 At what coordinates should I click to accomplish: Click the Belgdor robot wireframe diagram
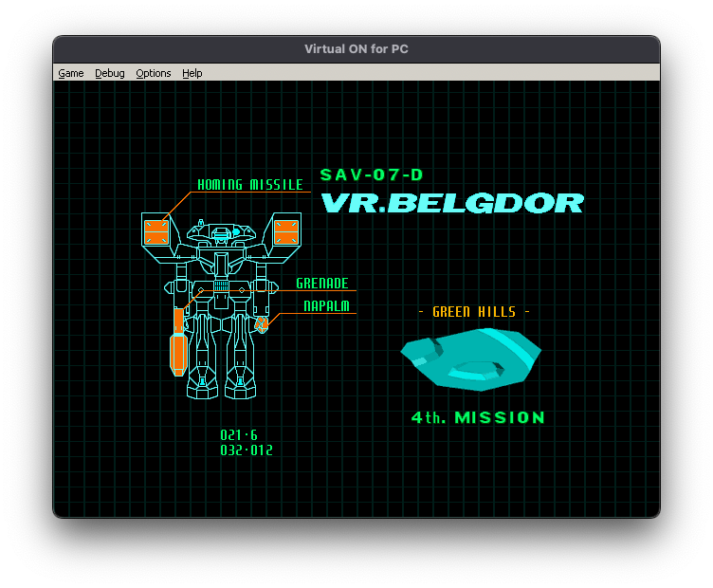222,305
